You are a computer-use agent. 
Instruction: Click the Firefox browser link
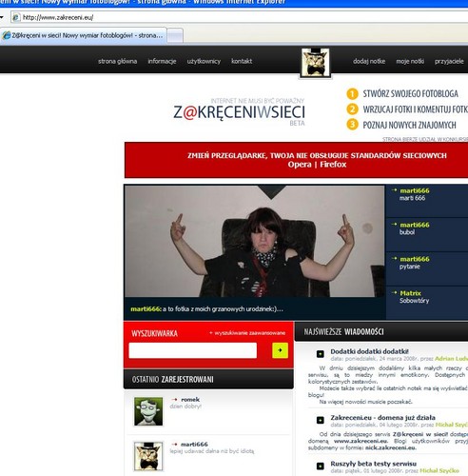(x=333, y=165)
